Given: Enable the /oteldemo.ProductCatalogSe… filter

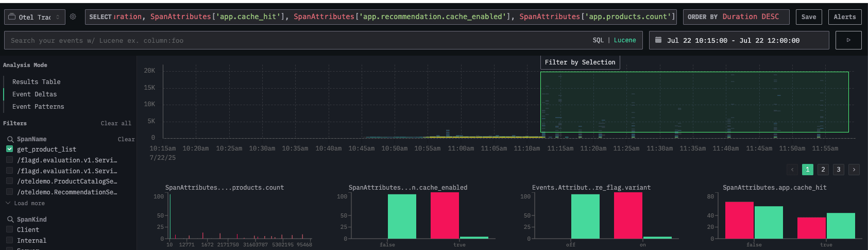Looking at the screenshot, I should tap(9, 181).
